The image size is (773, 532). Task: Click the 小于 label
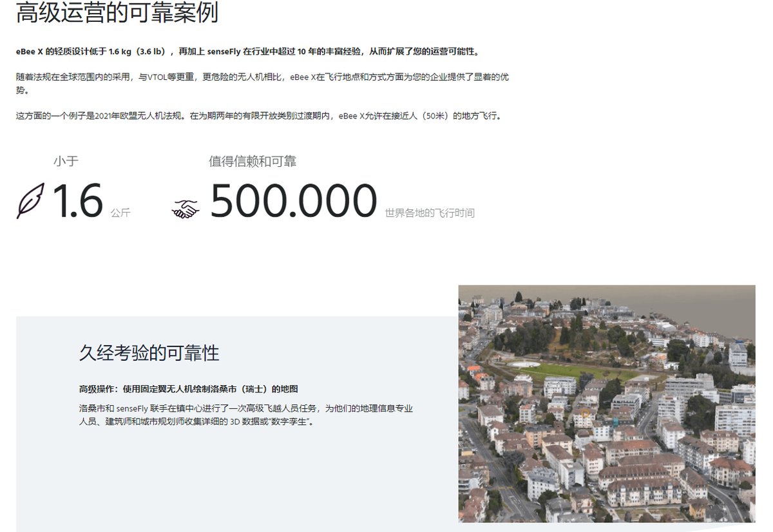[66, 162]
